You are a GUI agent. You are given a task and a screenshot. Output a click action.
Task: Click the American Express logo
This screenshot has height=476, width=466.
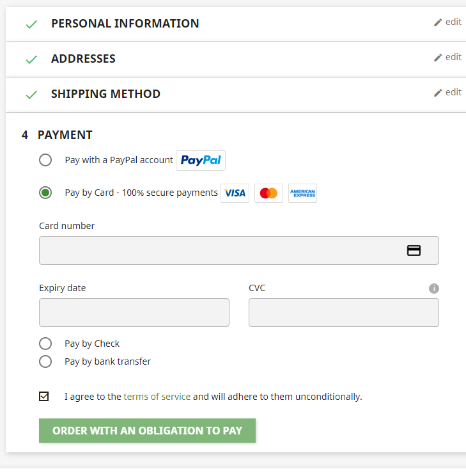(x=302, y=193)
